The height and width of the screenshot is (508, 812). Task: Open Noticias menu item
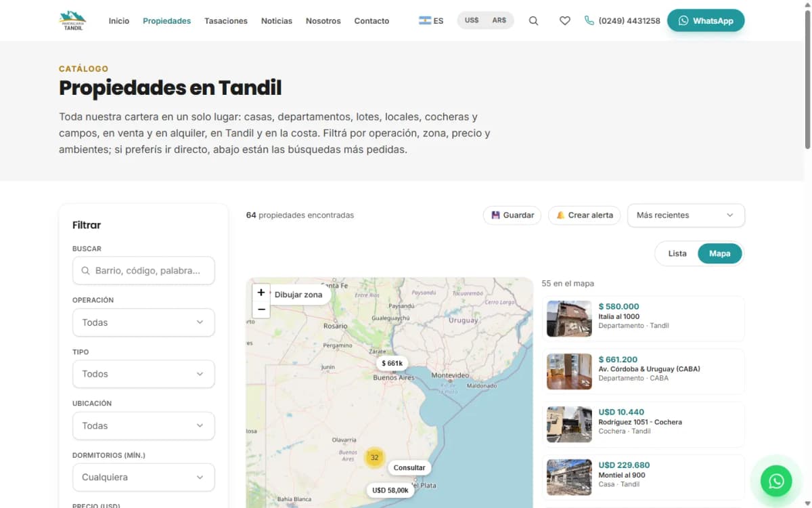(x=277, y=21)
